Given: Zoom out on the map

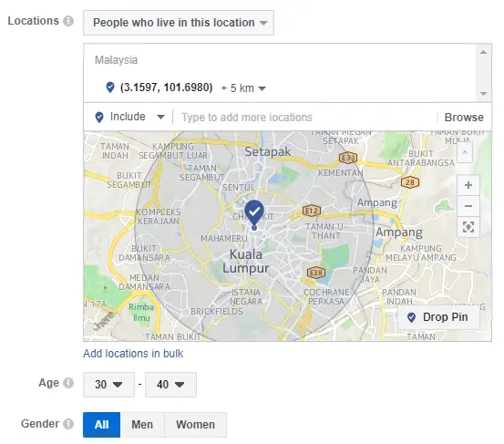Looking at the screenshot, I should pos(468,206).
